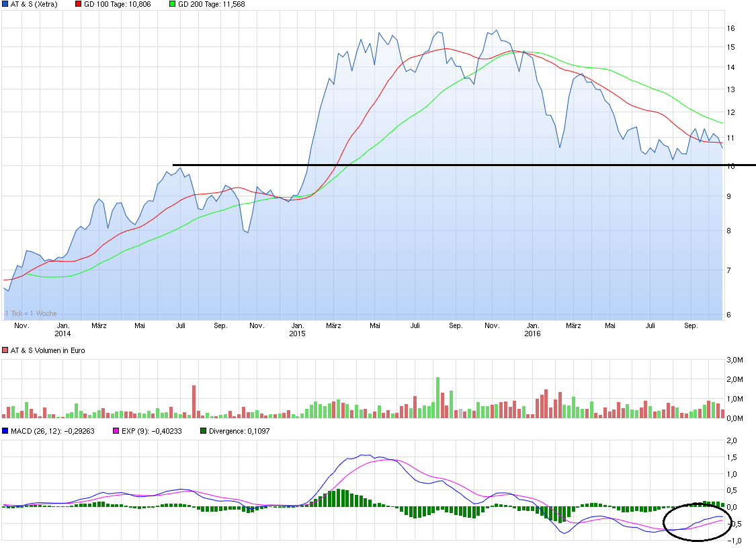The height and width of the screenshot is (548, 756).
Task: Click volume axis label 3,0M
Action: (x=734, y=360)
